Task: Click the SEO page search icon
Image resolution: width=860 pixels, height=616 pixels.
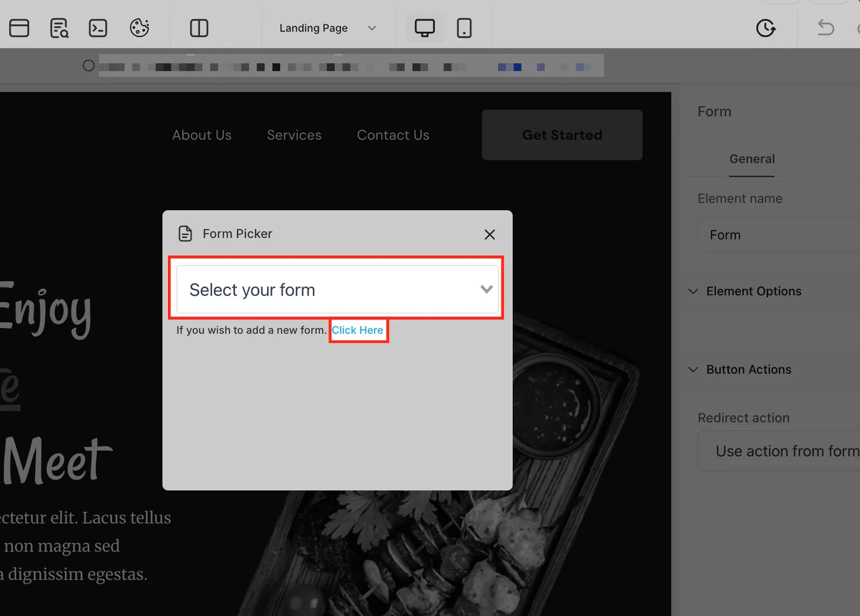Action: (59, 28)
